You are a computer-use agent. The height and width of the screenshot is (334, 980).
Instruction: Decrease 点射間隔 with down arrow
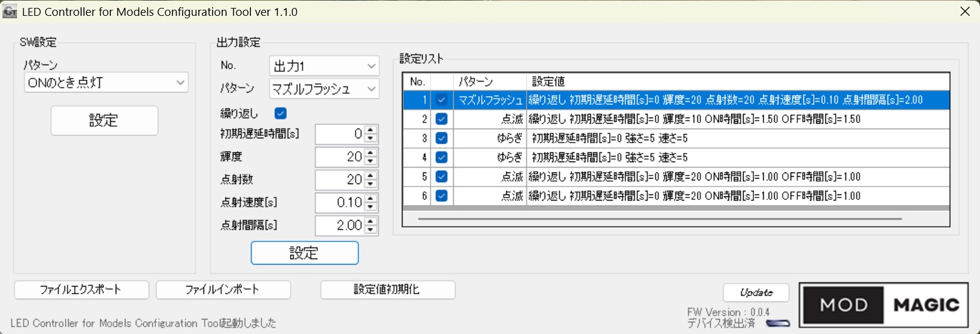point(371,230)
